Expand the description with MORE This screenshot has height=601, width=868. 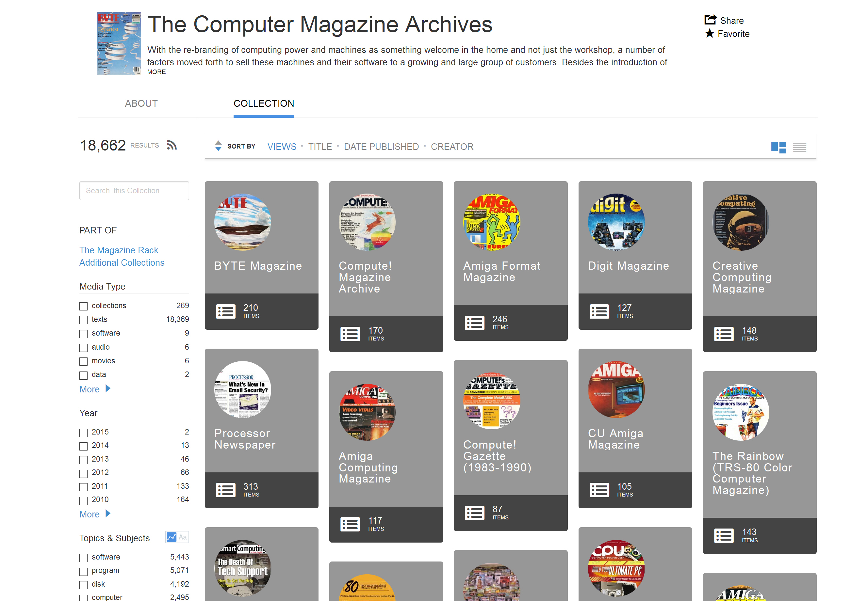(x=156, y=72)
